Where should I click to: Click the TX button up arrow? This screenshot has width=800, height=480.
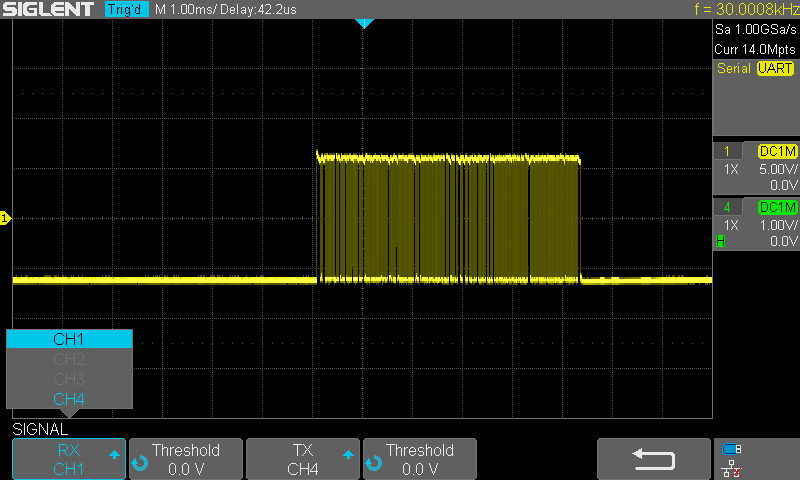coord(348,454)
